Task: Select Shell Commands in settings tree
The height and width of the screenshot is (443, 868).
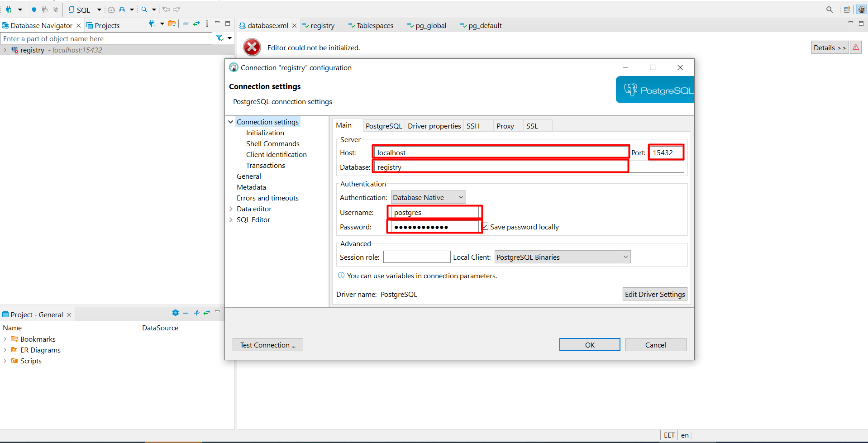Action: pyautogui.click(x=273, y=143)
